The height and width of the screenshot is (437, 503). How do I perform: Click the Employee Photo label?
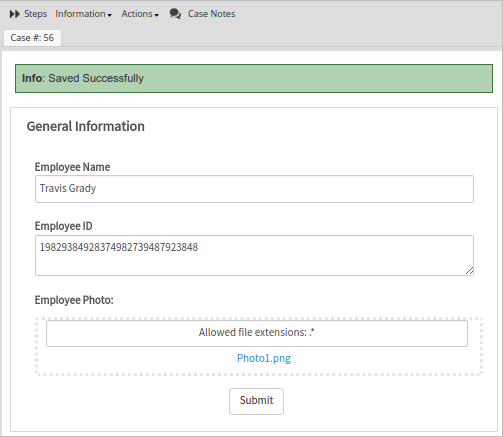tap(74, 300)
